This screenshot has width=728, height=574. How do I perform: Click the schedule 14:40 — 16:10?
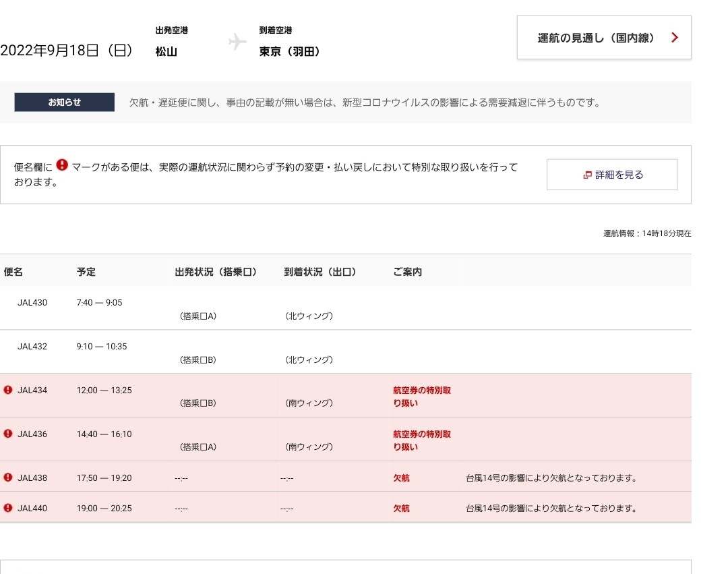pyautogui.click(x=104, y=434)
